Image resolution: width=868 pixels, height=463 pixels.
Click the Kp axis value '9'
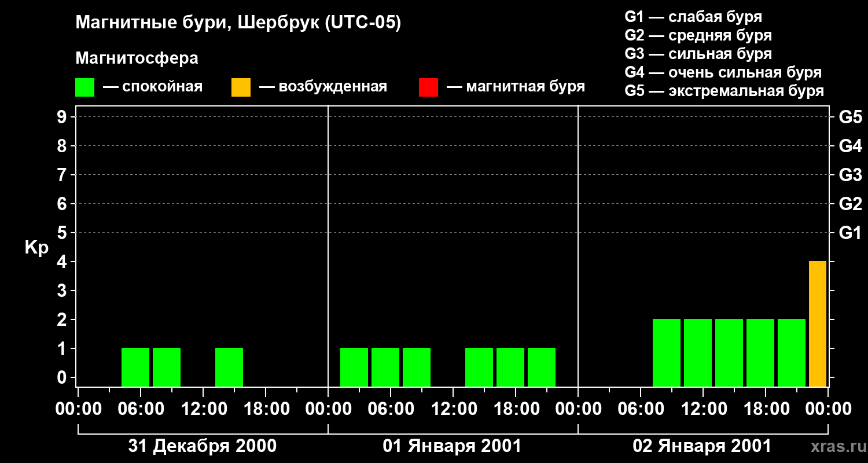click(x=63, y=117)
